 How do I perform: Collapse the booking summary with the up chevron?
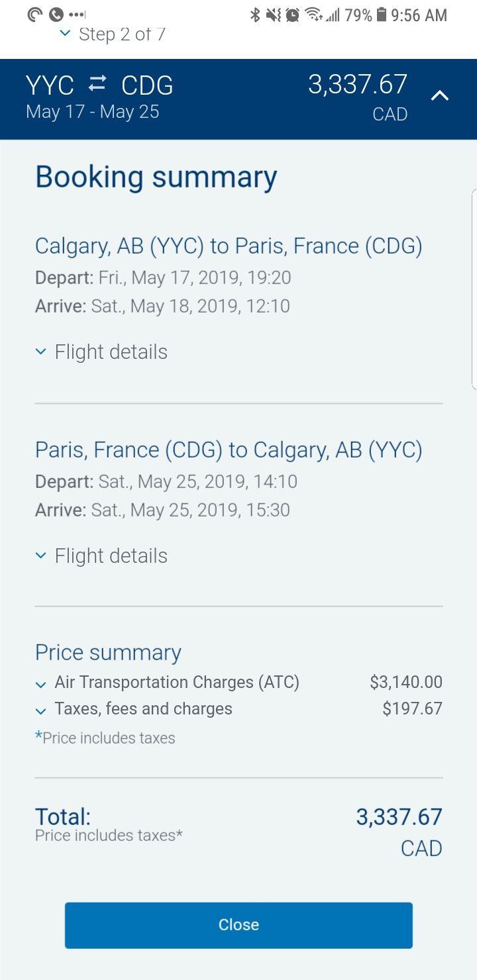440,96
